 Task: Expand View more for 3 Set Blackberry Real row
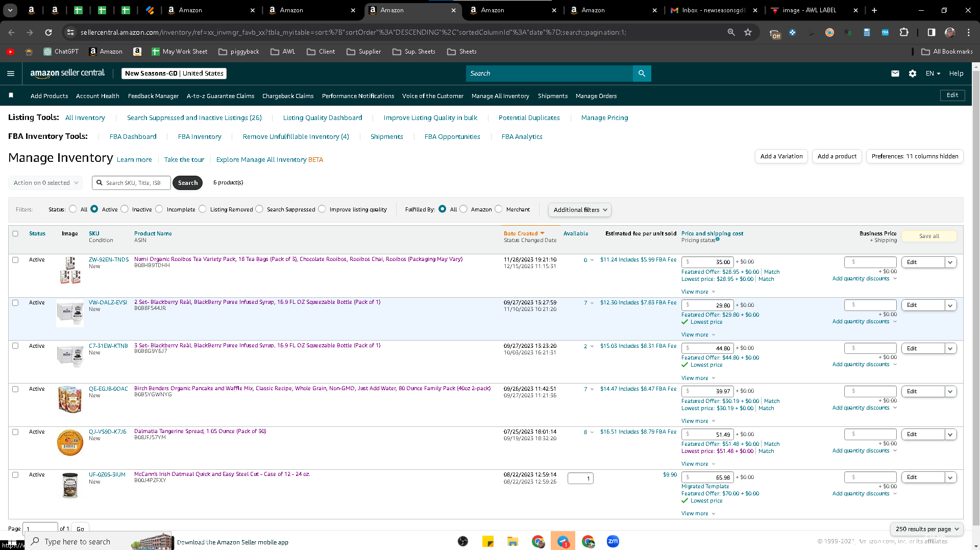(698, 378)
